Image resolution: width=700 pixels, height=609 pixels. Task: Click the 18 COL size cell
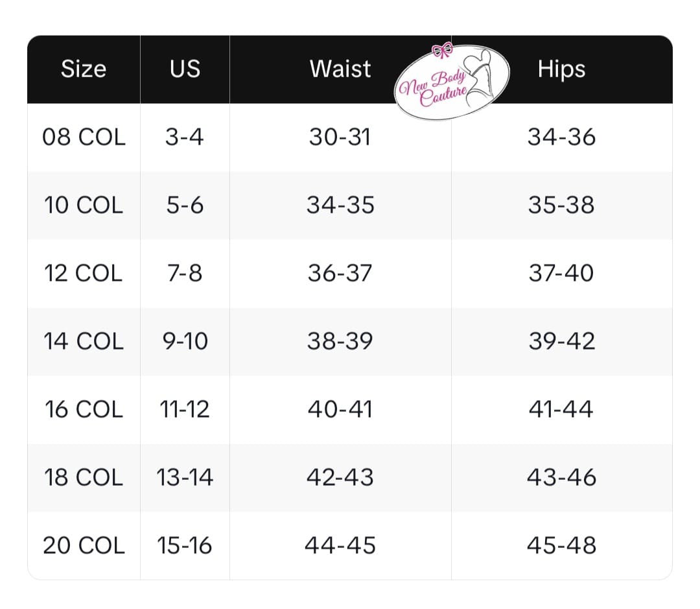(x=84, y=478)
